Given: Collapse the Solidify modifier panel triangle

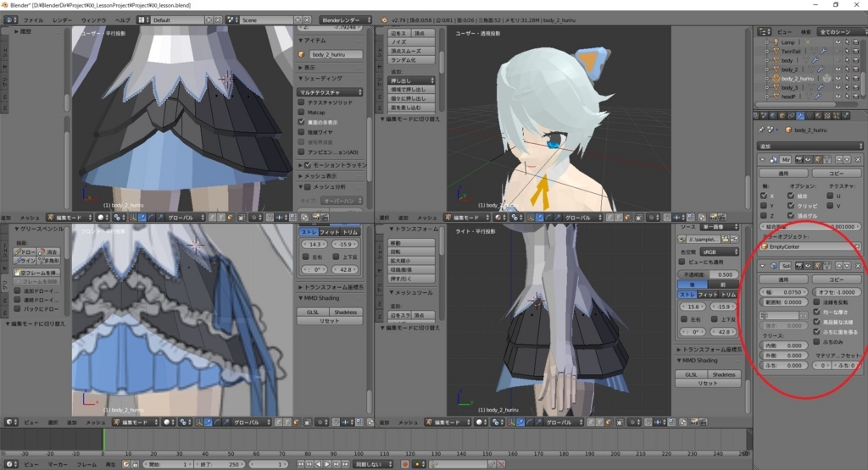Looking at the screenshot, I should (x=762, y=266).
